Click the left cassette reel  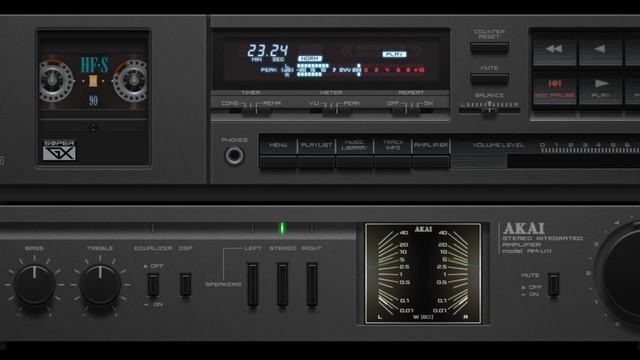[x=53, y=80]
